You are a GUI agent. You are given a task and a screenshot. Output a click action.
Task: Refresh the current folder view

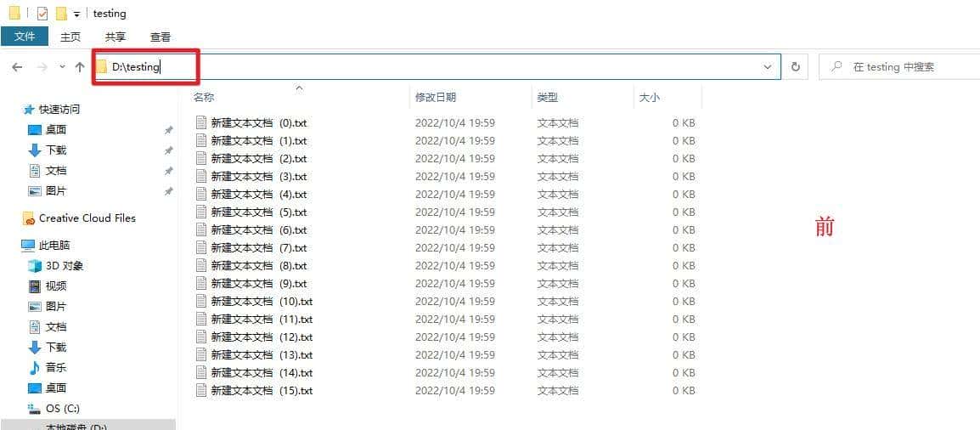[796, 67]
